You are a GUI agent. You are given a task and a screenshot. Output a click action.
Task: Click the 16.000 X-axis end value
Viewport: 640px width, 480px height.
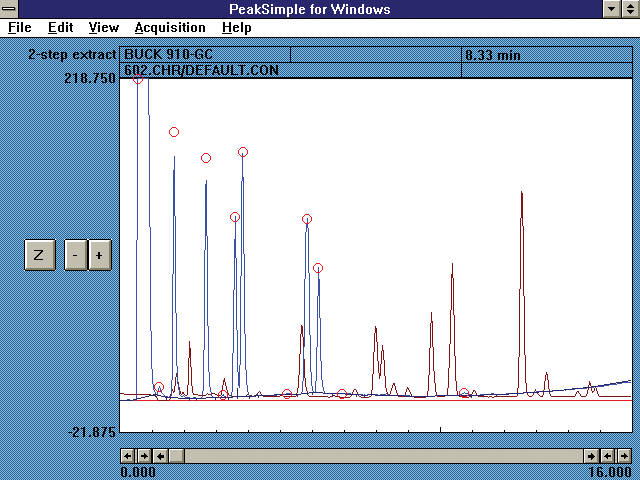610,472
